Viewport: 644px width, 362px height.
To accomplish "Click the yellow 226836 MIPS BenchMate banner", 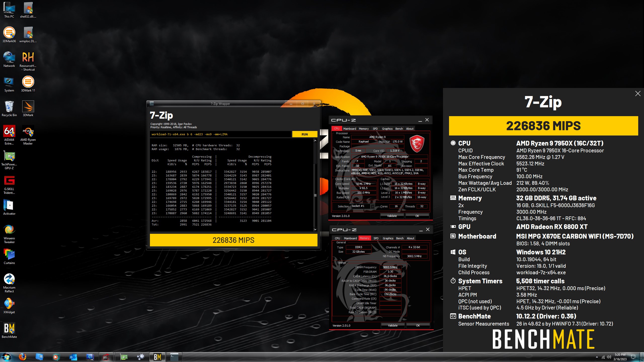I will pyautogui.click(x=543, y=126).
